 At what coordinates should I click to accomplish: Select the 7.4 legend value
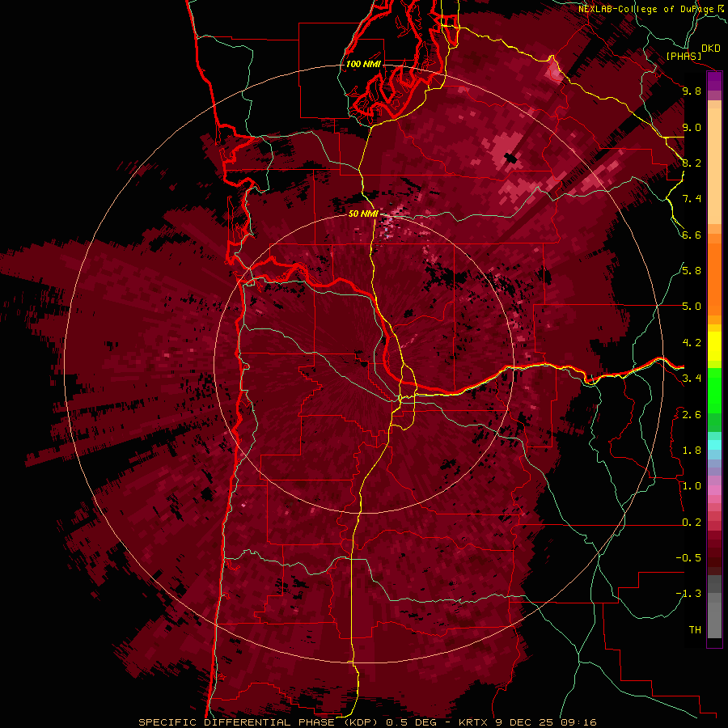pyautogui.click(x=692, y=199)
